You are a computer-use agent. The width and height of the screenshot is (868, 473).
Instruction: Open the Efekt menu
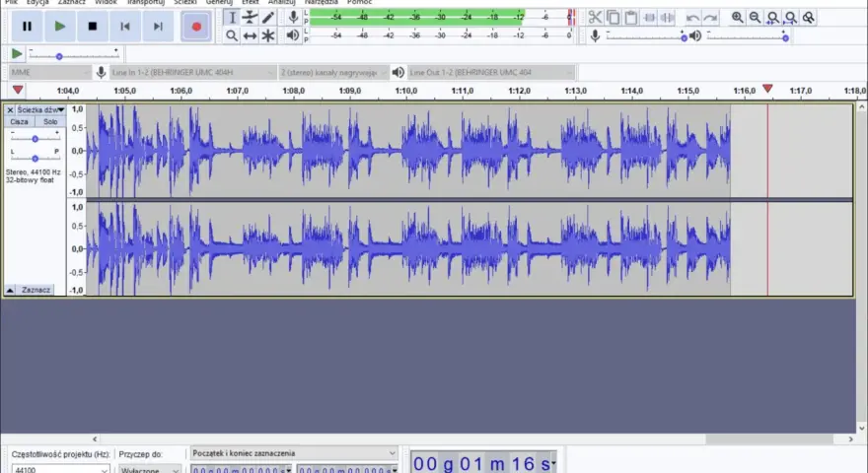(x=251, y=2)
